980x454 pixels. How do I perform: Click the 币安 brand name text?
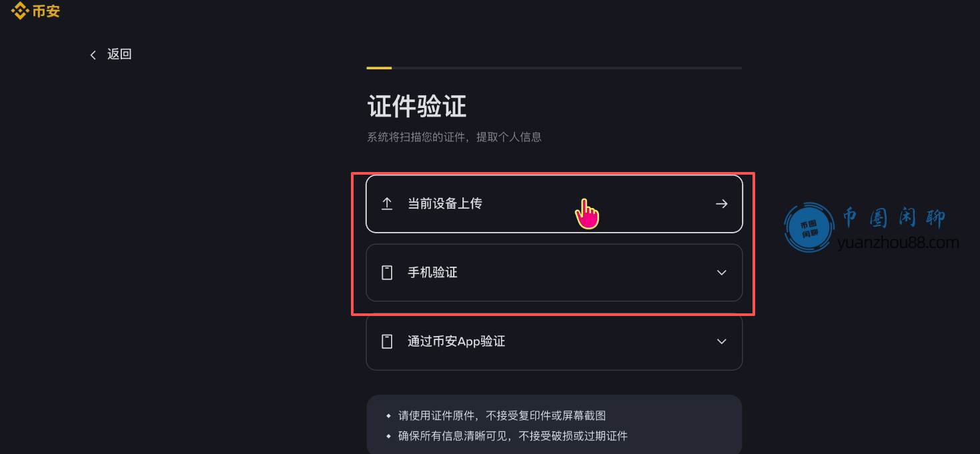[x=46, y=11]
